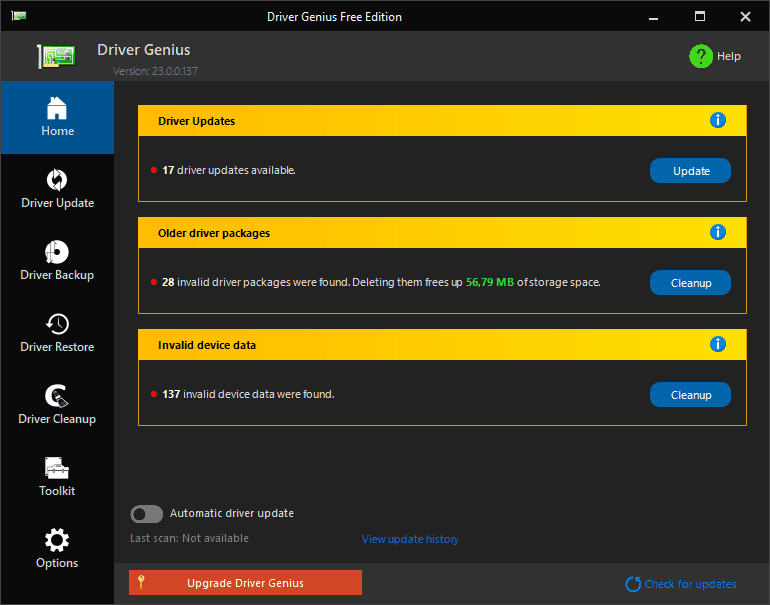
Task: Click the Older driver packages header text
Action: (x=214, y=233)
